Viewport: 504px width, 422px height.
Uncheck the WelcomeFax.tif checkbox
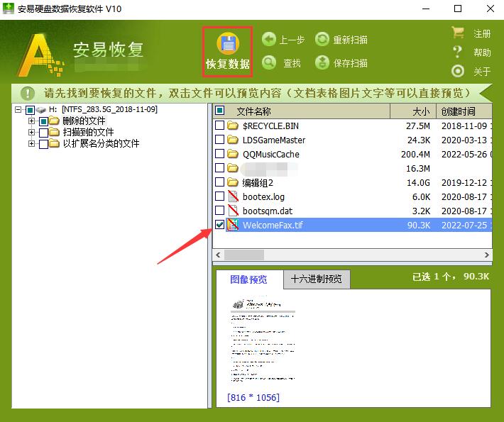[x=219, y=225]
